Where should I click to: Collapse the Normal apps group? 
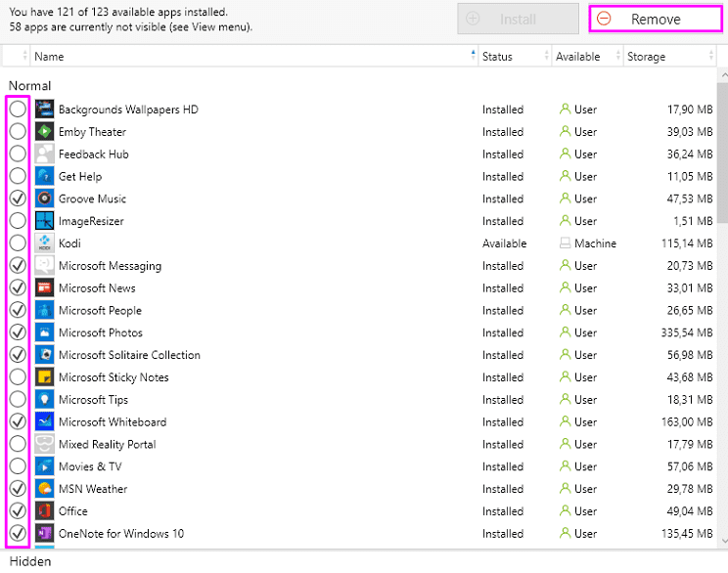click(x=29, y=86)
